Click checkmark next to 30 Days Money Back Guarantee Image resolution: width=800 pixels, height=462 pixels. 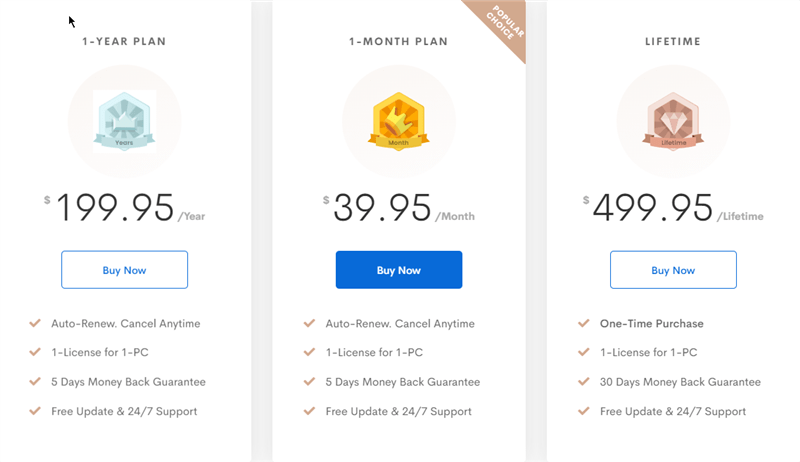click(x=584, y=381)
